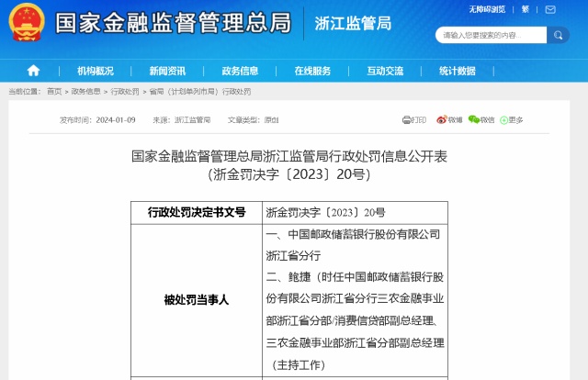Click the line beginning 二、鲍捷

tap(355, 277)
